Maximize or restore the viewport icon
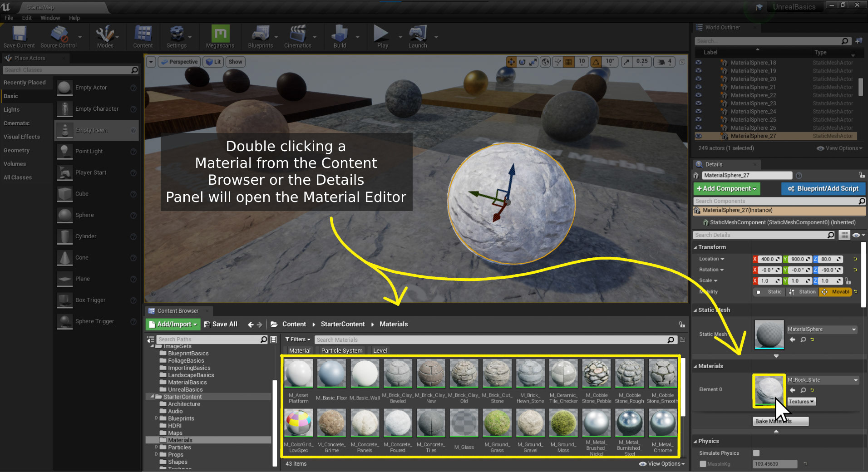This screenshot has width=868, height=472. (x=682, y=62)
